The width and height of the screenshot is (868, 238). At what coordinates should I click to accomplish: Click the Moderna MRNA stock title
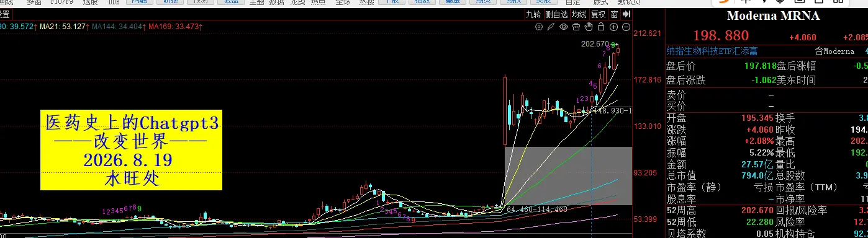click(773, 16)
